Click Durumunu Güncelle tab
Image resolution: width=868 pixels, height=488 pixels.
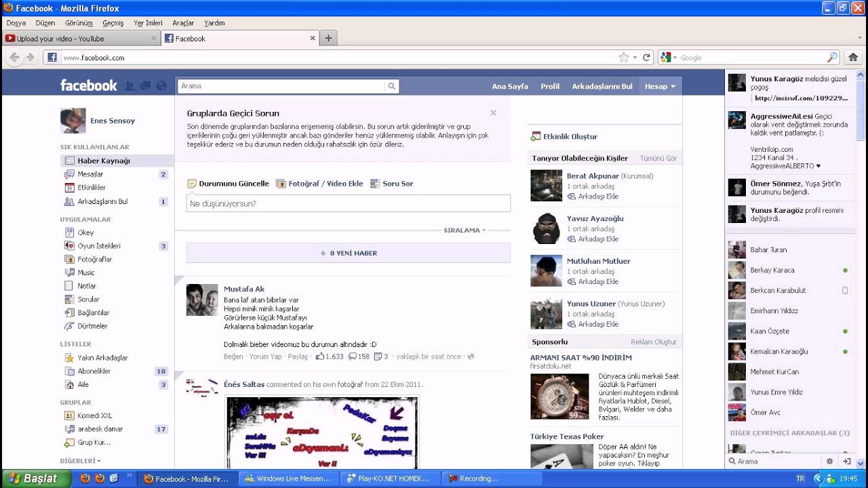229,184
